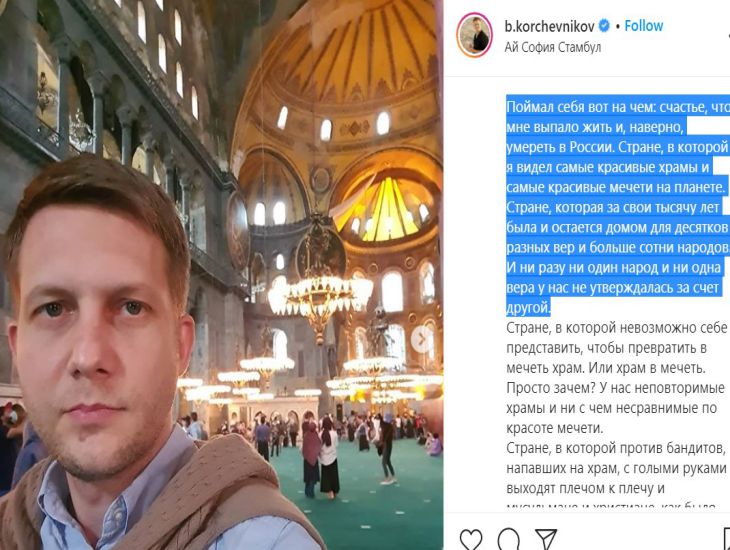The width and height of the screenshot is (730, 550).
Task: Save the post with the bookmark icon
Action: 726,540
